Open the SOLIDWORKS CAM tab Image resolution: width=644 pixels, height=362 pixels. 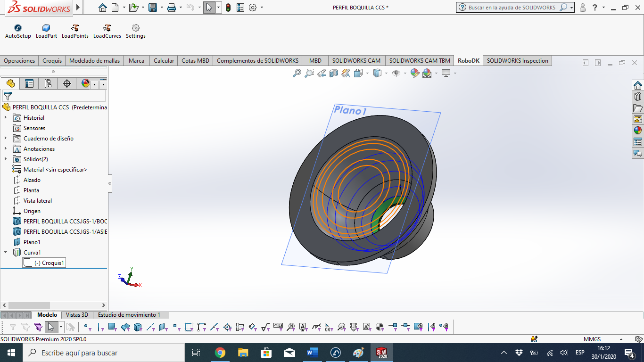(356, 61)
